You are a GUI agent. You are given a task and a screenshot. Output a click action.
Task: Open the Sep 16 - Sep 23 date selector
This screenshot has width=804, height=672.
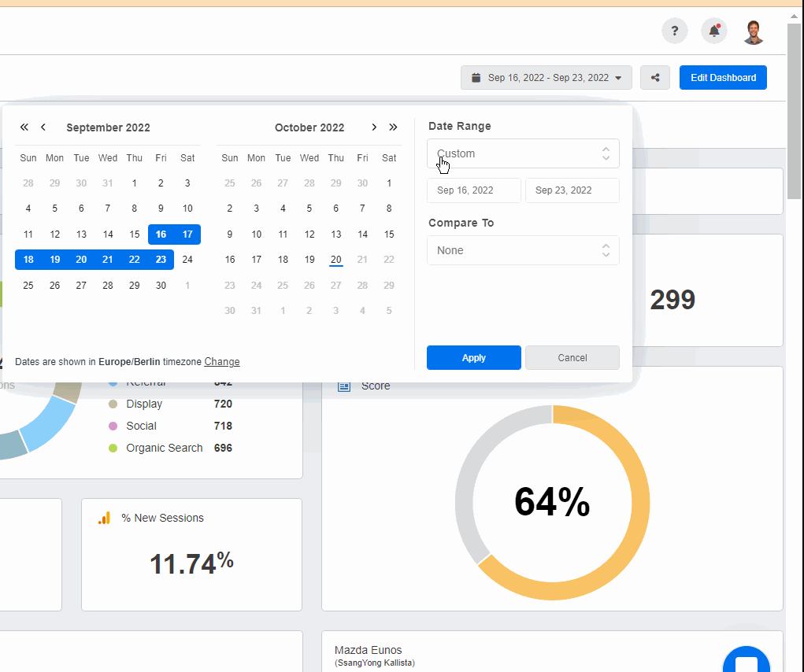click(546, 77)
